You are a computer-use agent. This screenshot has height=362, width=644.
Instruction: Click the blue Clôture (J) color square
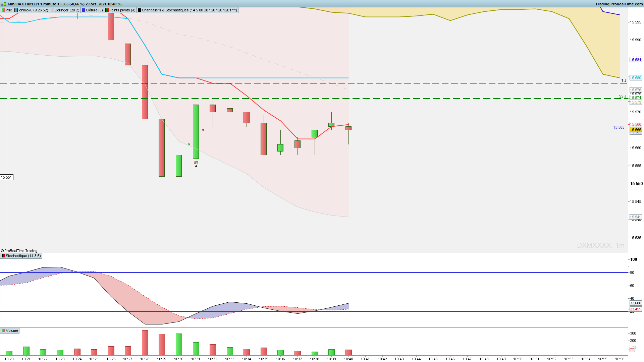click(84, 10)
